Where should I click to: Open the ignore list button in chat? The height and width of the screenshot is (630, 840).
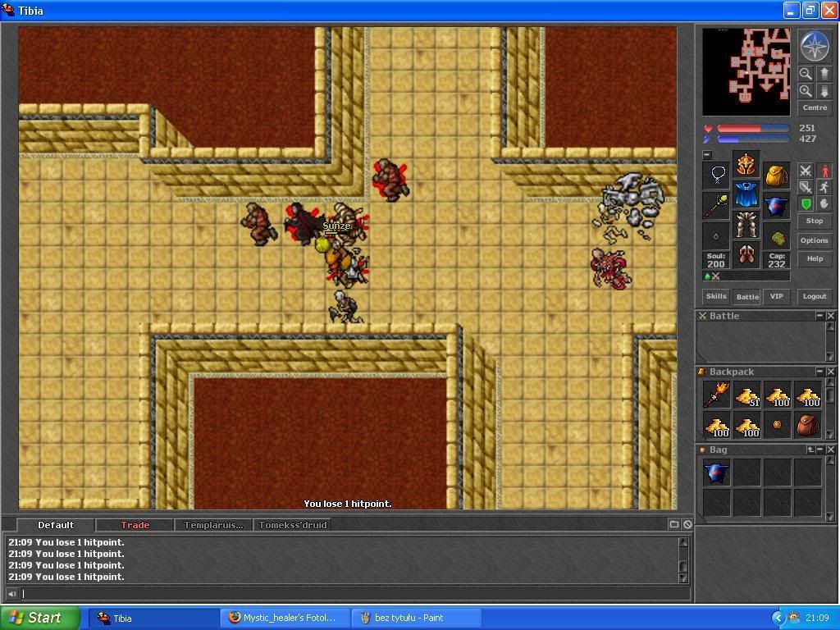tap(688, 524)
